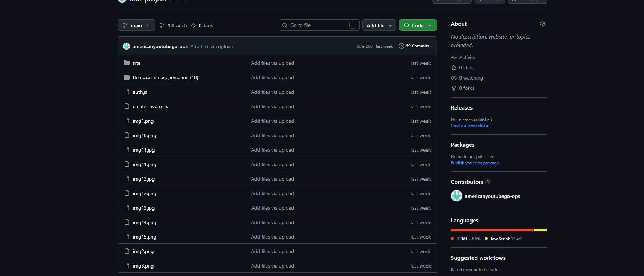The height and width of the screenshot is (276, 644).
Task: Open the create-invoice.js file
Action: 150,106
